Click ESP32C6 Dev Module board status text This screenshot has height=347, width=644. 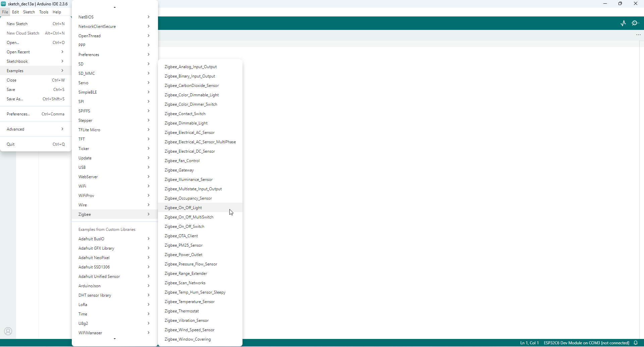pyautogui.click(x=586, y=343)
